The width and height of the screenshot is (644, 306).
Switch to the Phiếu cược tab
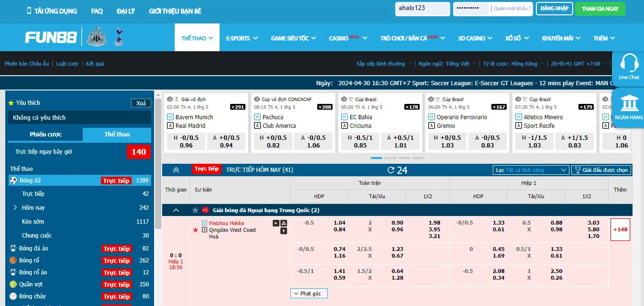point(45,135)
